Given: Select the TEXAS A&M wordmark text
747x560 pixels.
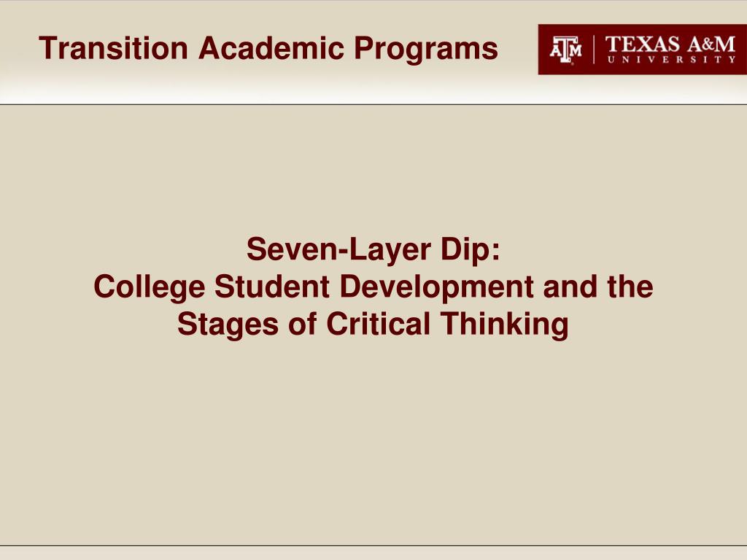Looking at the screenshot, I should pyautogui.click(x=670, y=44).
